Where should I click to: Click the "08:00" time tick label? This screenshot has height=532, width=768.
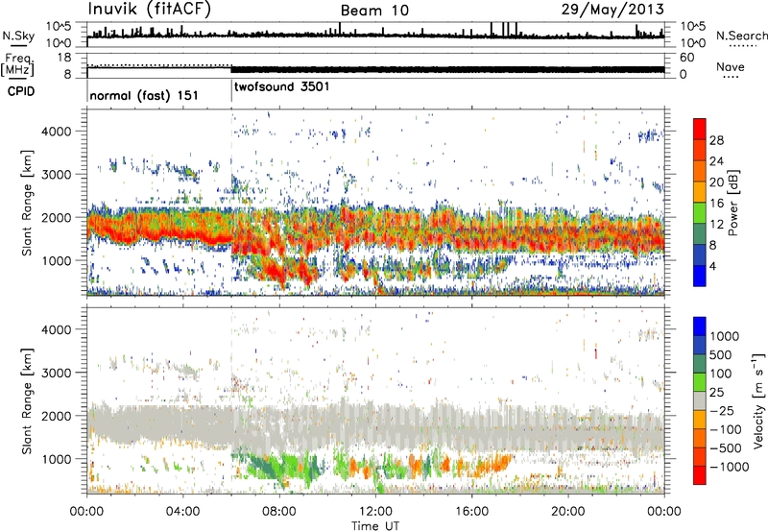click(279, 512)
